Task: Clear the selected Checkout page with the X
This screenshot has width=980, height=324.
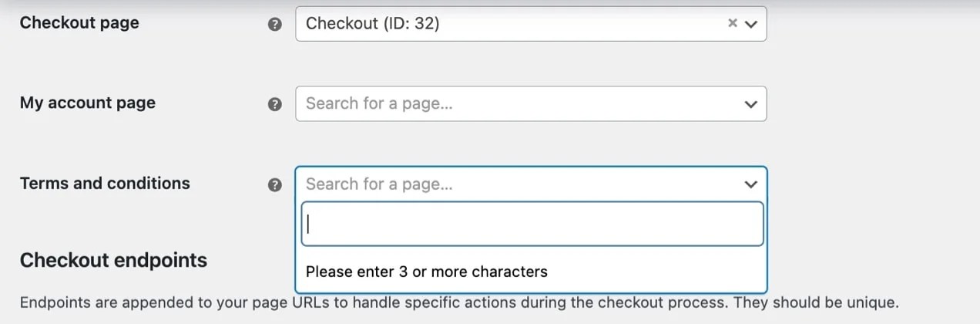Action: [x=733, y=23]
